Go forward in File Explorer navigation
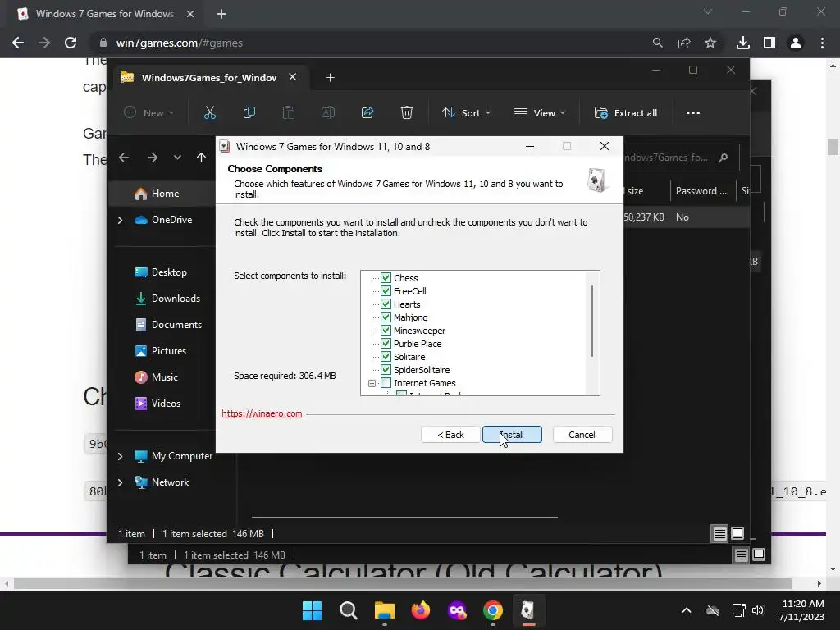Viewport: 840px width, 630px height. click(x=152, y=157)
